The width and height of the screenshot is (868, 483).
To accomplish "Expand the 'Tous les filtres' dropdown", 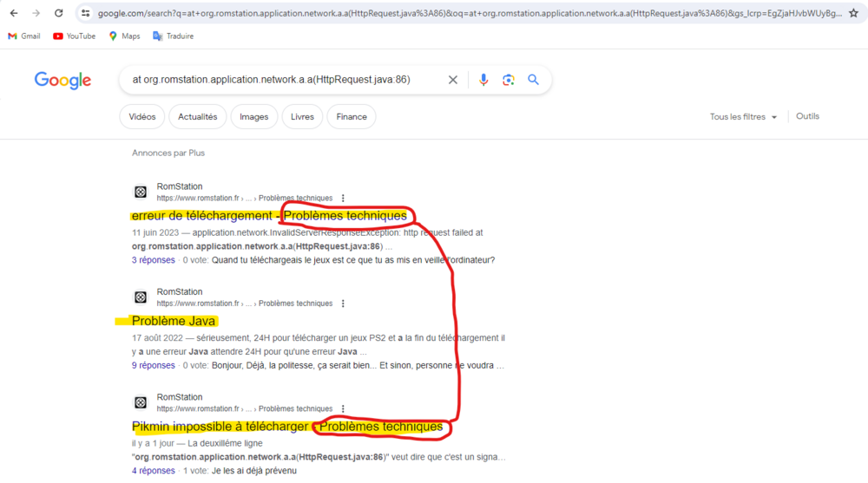I will pyautogui.click(x=743, y=117).
